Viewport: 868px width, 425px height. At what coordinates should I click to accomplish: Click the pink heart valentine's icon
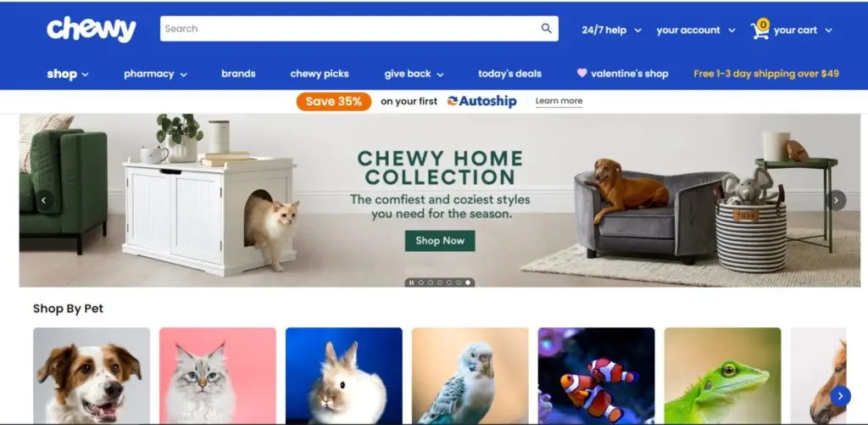click(x=581, y=73)
